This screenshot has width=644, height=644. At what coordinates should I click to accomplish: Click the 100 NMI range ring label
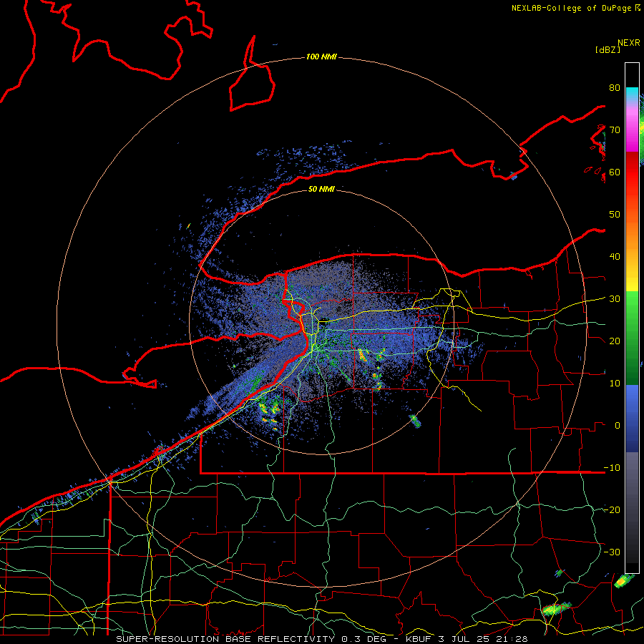(x=321, y=57)
